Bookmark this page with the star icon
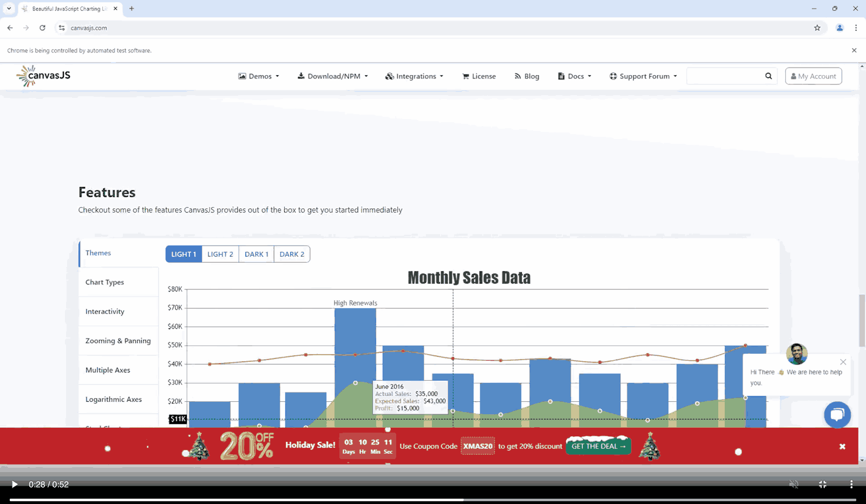The image size is (866, 504). 817,28
